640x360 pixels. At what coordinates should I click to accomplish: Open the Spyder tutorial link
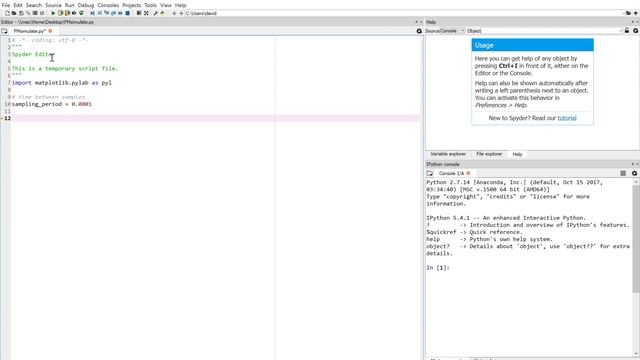click(567, 118)
